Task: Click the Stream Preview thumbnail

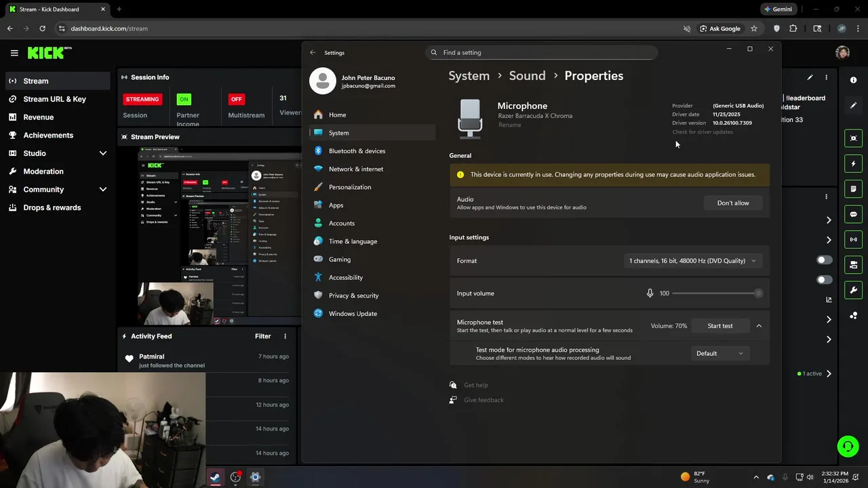Action: pos(220,235)
